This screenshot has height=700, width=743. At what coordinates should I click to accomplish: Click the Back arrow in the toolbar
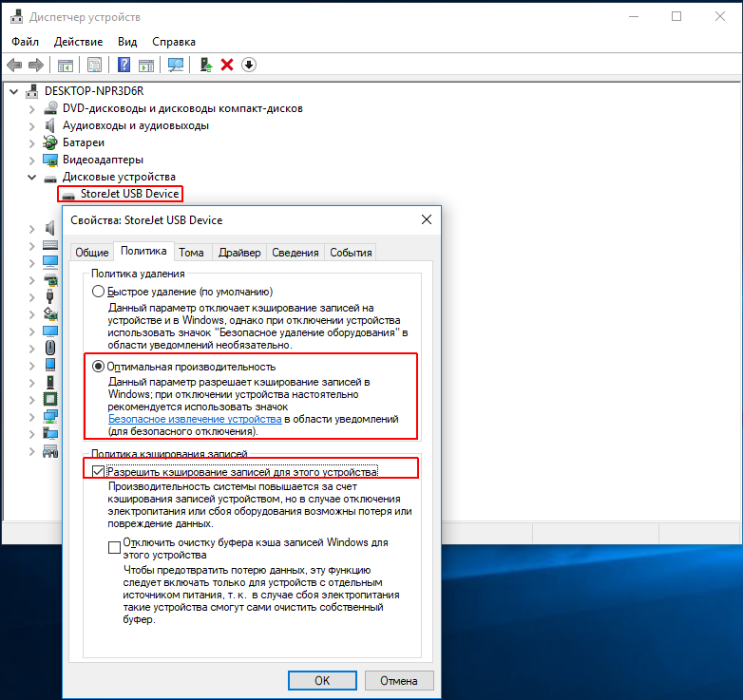[x=14, y=65]
